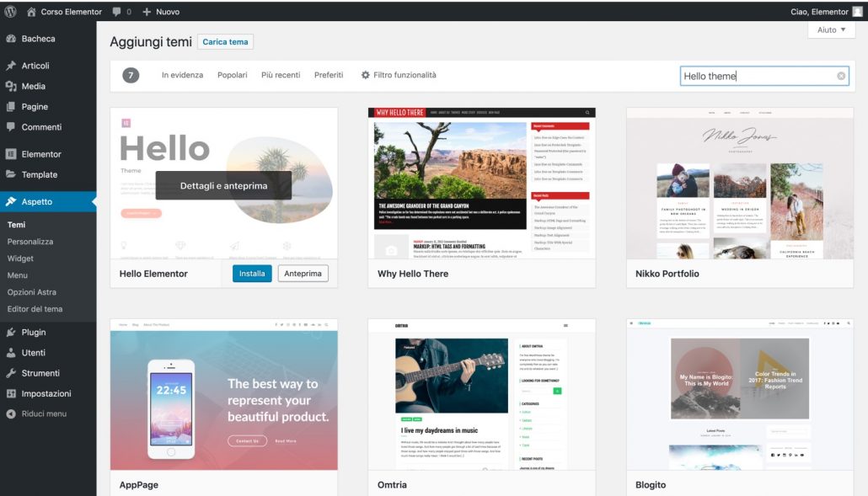868x496 pixels.
Task: Select the Utenti users icon
Action: [11, 352]
